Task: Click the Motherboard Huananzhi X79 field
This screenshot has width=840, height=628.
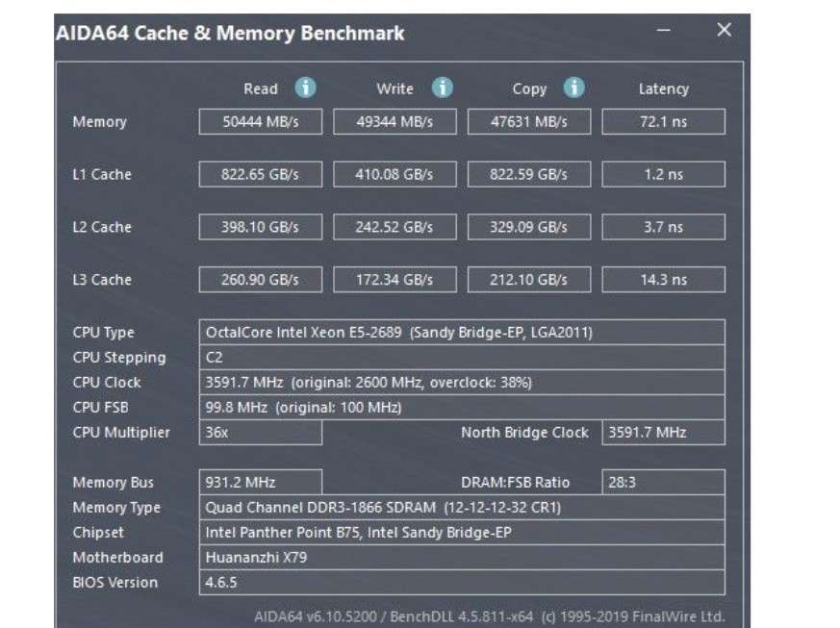Action: coord(461,558)
